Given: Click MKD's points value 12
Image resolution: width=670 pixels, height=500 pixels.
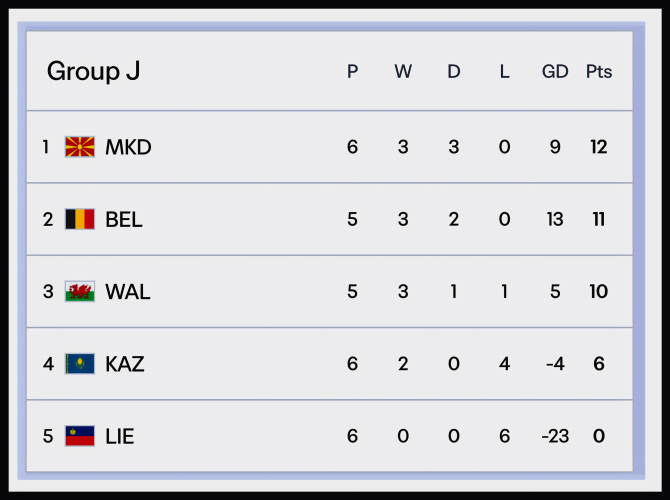Looking at the screenshot, I should tap(599, 147).
